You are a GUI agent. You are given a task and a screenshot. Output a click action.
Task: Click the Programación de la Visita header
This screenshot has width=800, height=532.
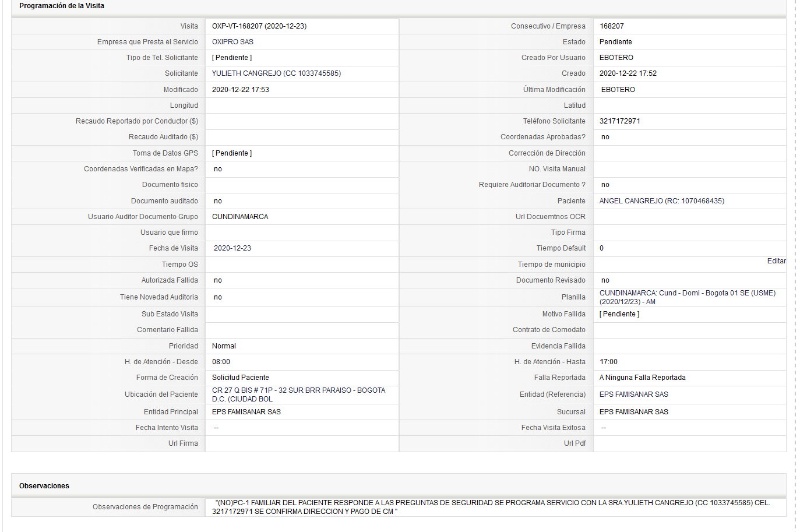(x=62, y=6)
